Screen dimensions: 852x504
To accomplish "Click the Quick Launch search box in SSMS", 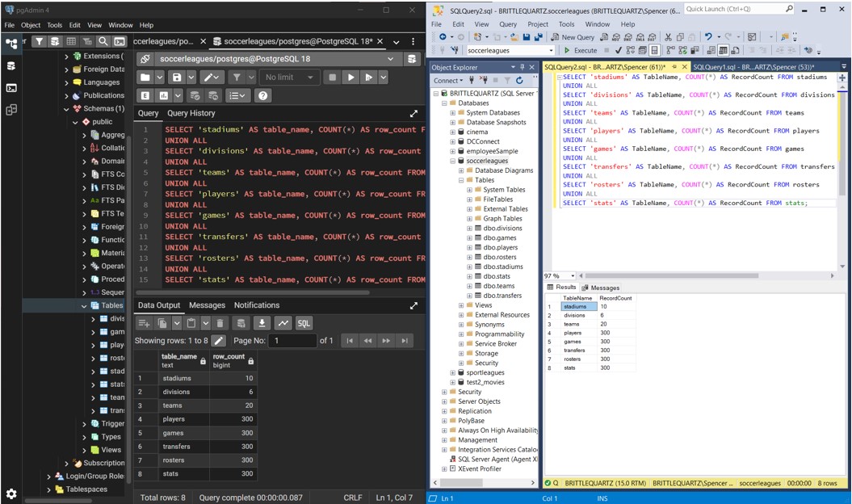I will pos(738,9).
